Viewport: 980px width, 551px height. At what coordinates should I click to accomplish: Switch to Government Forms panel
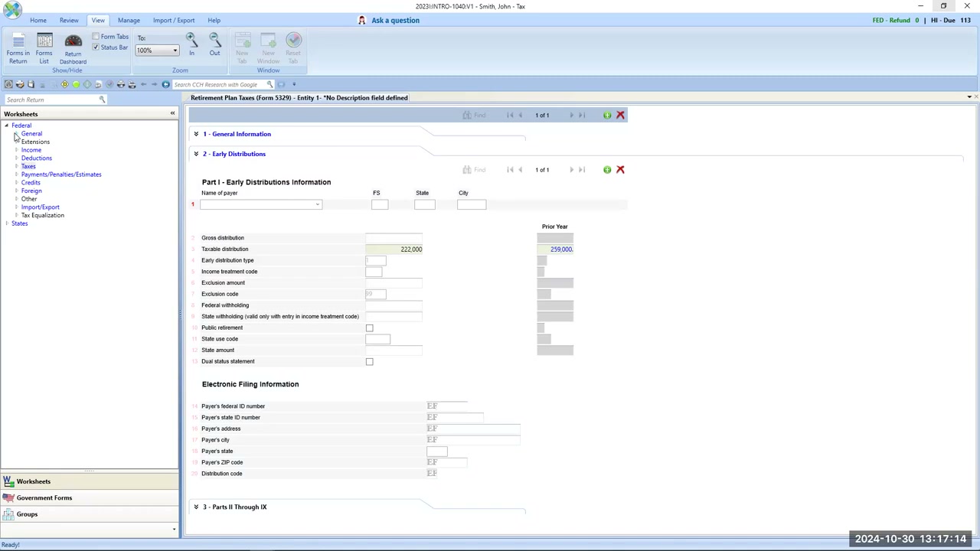89,498
